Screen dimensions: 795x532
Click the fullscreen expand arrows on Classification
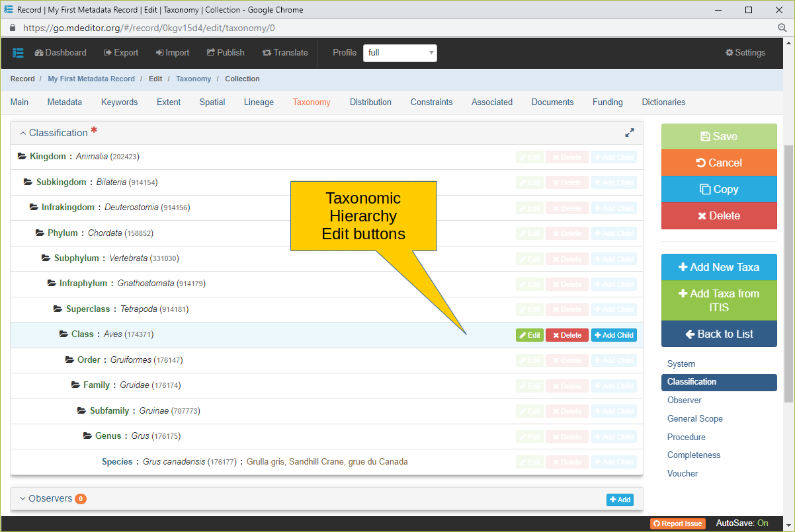[x=630, y=133]
